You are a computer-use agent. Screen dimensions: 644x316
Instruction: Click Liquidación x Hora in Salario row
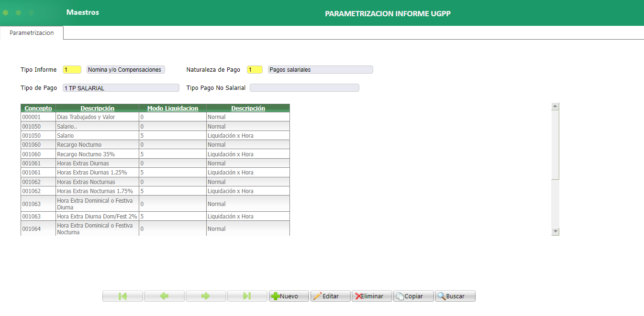point(248,136)
